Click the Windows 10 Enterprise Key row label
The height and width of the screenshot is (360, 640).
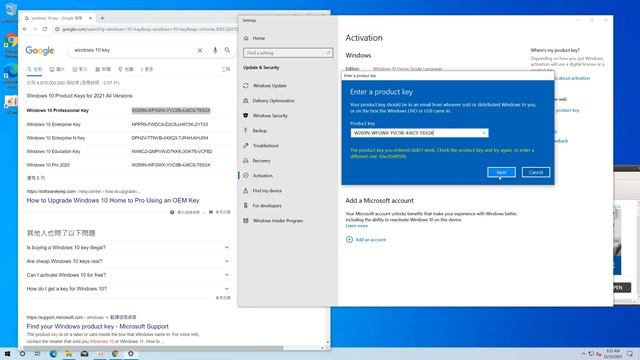pos(53,124)
